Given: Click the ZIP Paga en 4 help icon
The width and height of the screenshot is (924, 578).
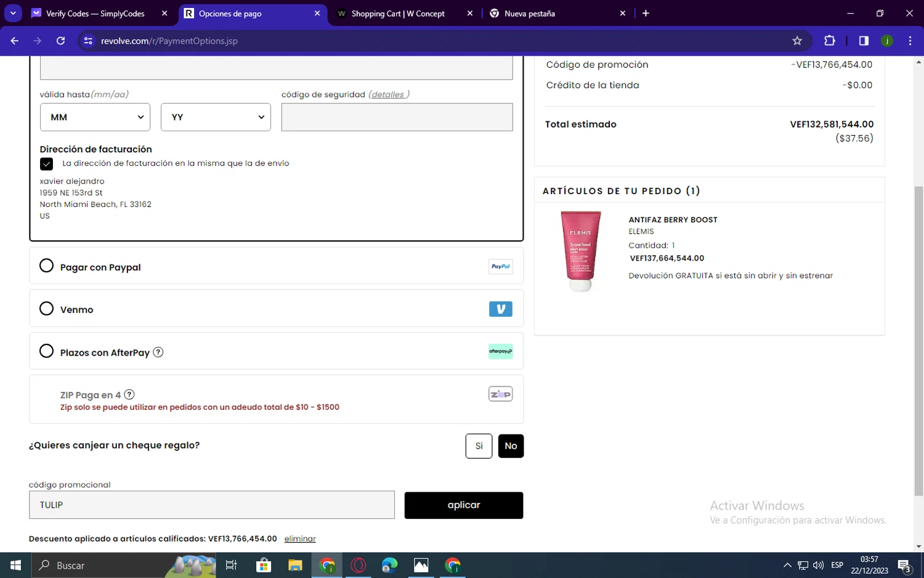Looking at the screenshot, I should pos(129,395).
